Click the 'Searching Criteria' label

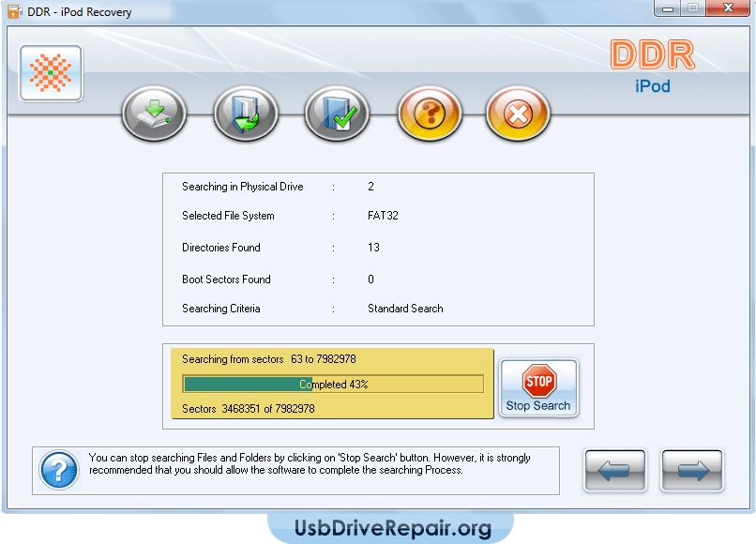click(x=221, y=309)
